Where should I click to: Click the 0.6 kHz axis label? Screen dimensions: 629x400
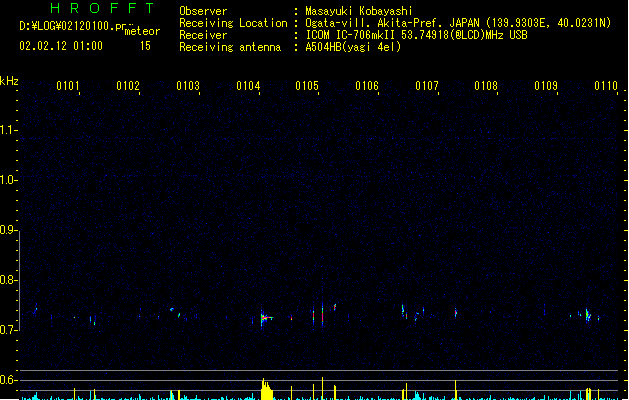click(8, 380)
